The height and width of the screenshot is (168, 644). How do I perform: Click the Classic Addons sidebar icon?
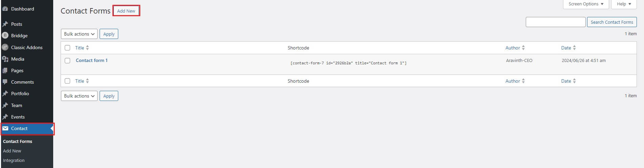point(5,47)
